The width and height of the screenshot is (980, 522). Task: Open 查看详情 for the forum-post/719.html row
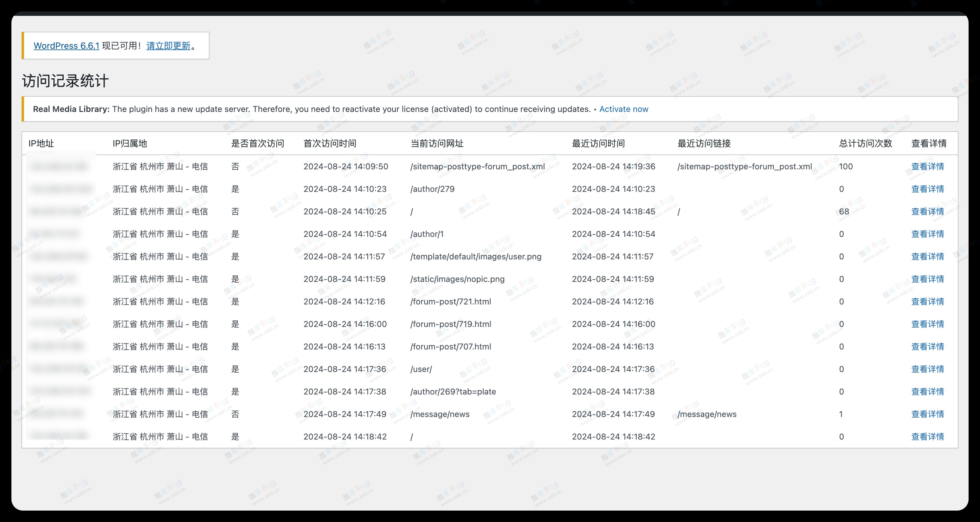click(x=927, y=324)
